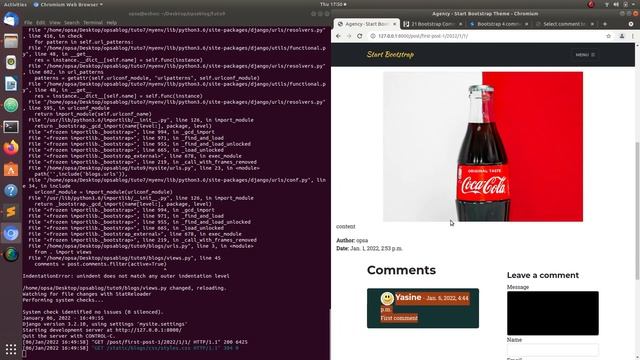The width and height of the screenshot is (640, 360).
Task: Open the Files manager in the dock
Action: click(x=11, y=41)
